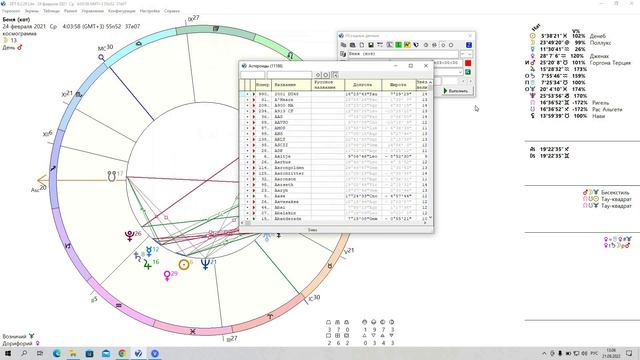This screenshot has height=360, width=640.
Task: Expand the combo box beside the green icon
Action: coord(460,72)
